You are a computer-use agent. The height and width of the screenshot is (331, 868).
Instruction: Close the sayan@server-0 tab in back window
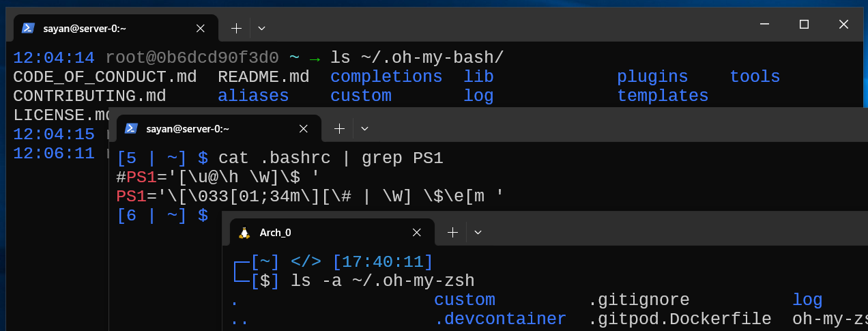click(201, 28)
